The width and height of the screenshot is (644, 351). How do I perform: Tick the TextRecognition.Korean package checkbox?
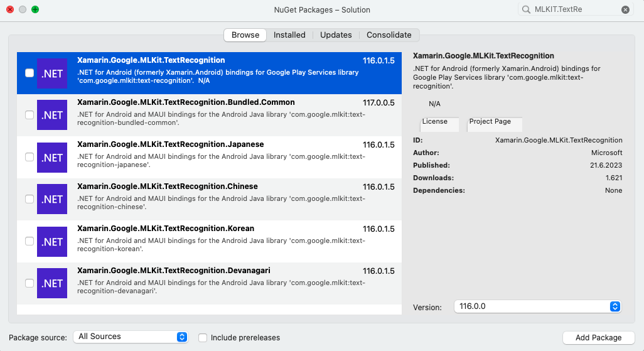30,241
